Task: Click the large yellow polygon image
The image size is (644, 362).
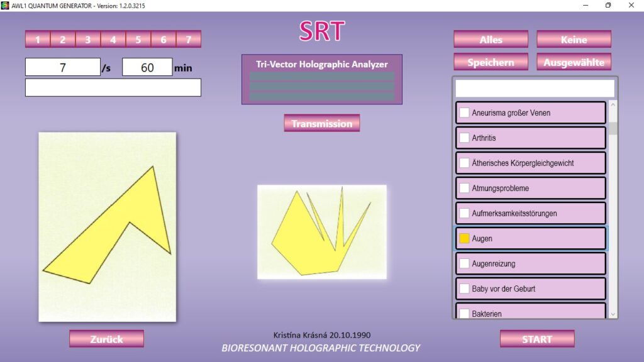Action: [x=107, y=226]
